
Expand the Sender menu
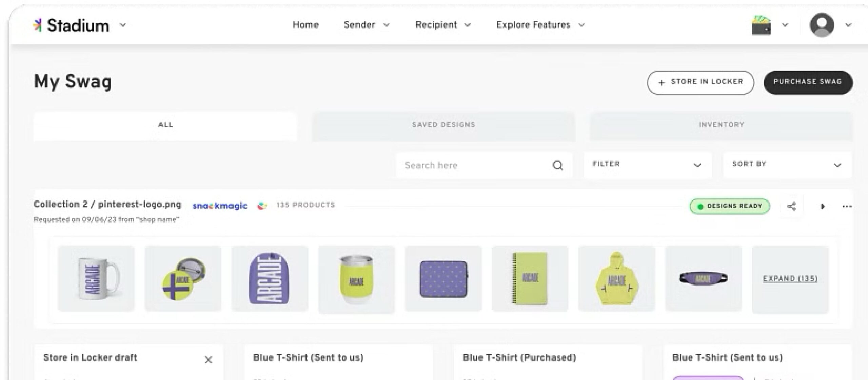[x=366, y=25]
